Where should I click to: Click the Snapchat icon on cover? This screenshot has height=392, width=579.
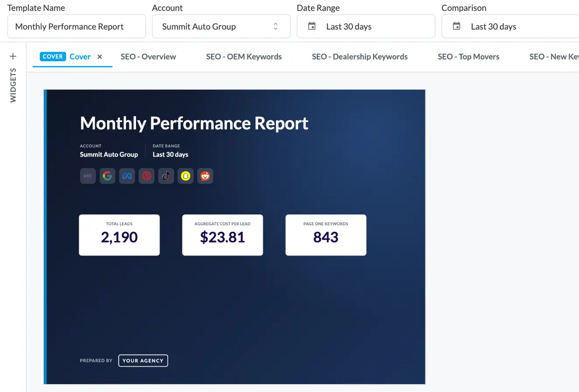click(186, 176)
